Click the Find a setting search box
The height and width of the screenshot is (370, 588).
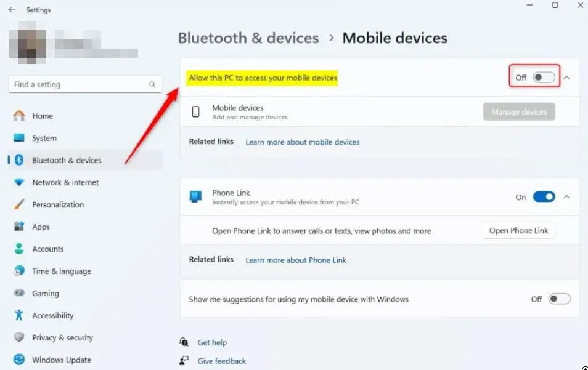pyautogui.click(x=84, y=84)
